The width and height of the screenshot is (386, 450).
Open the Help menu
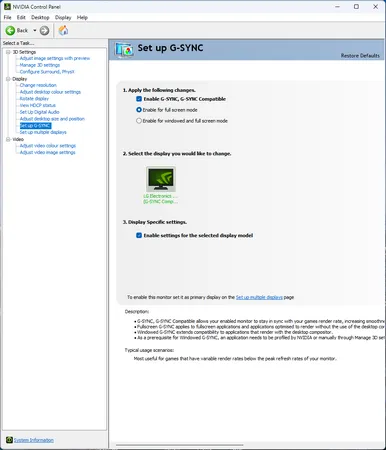click(x=82, y=17)
